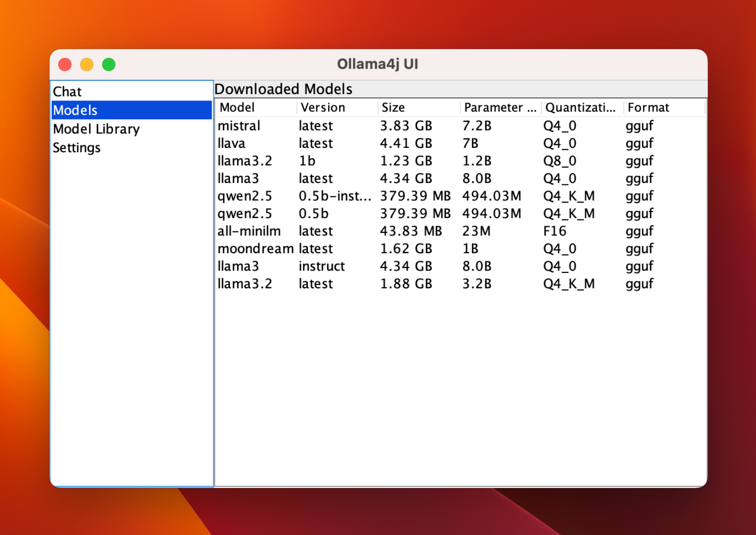Click the 1.88 GB size cell

point(406,284)
